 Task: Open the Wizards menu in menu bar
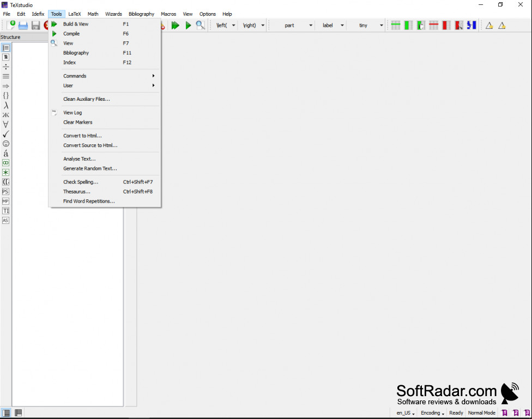pos(113,14)
